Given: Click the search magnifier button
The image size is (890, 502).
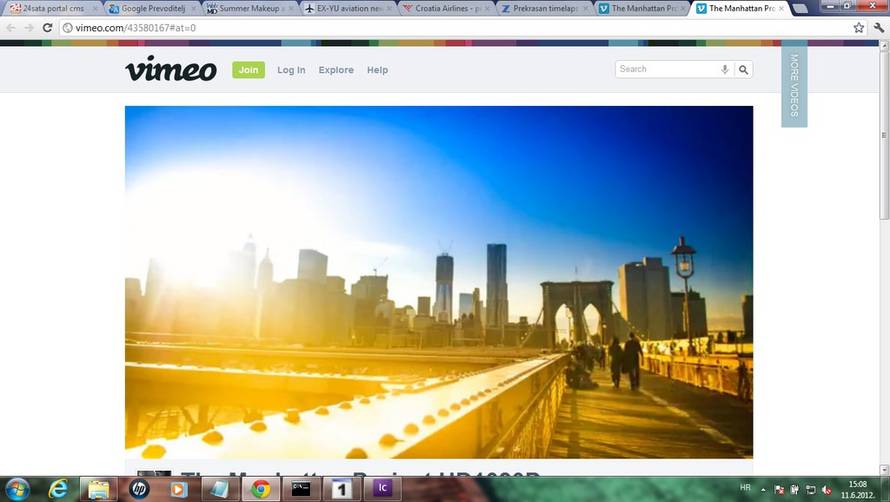Looking at the screenshot, I should click(x=743, y=69).
